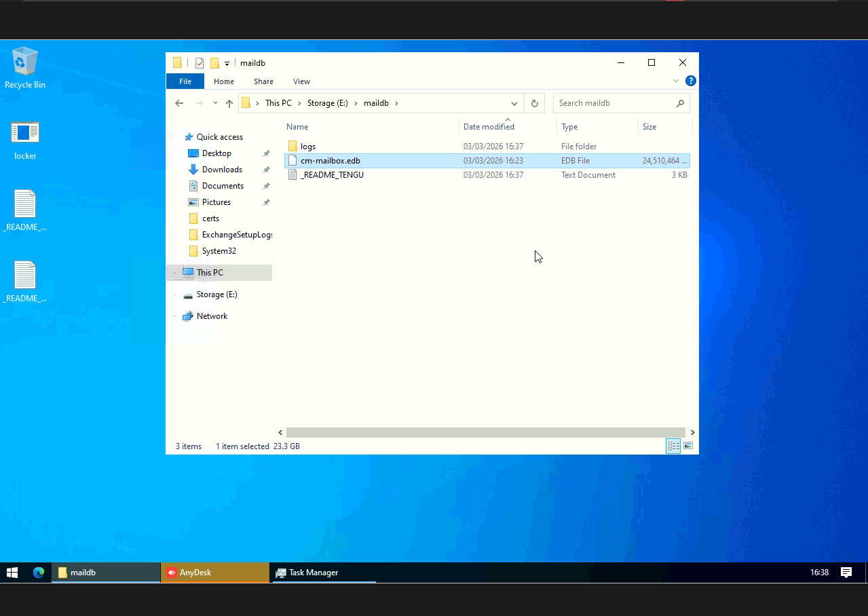Switch to the Share ribbon tab
868x616 pixels.
263,81
